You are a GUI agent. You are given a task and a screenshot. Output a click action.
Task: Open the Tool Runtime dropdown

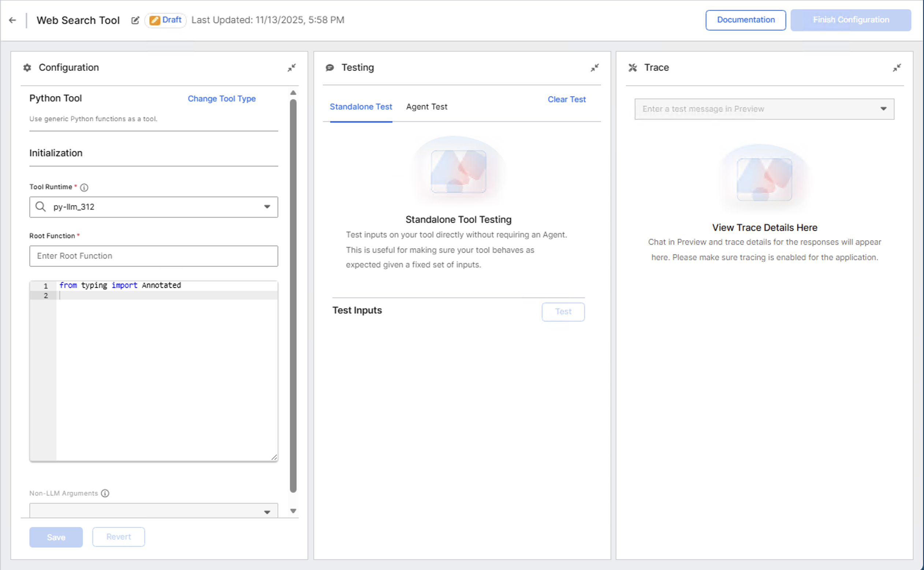click(x=267, y=207)
